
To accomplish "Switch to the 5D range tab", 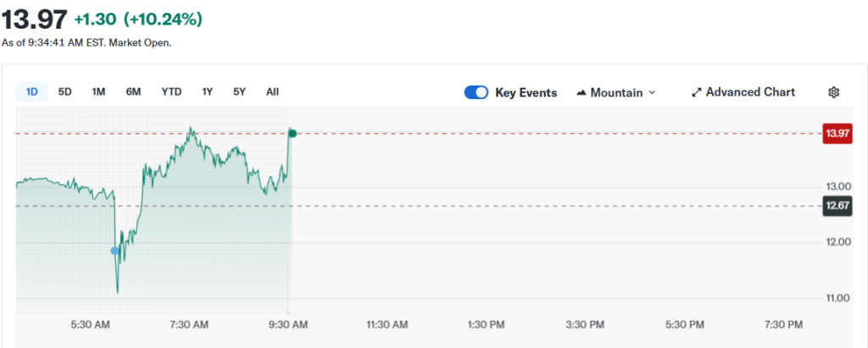I will [65, 91].
